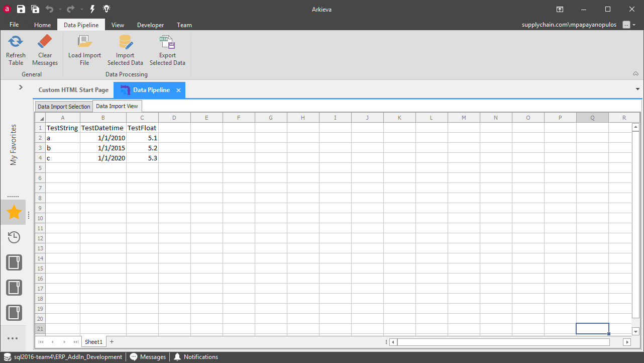Select the cell containing 1/1/2015

pos(103,148)
